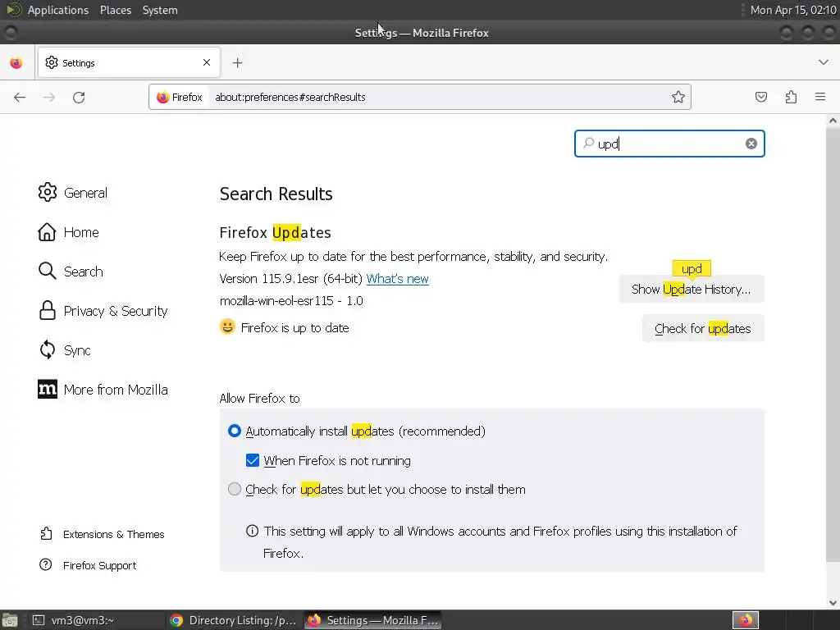Bookmark this page with the star icon
840x630 pixels.
click(x=678, y=97)
